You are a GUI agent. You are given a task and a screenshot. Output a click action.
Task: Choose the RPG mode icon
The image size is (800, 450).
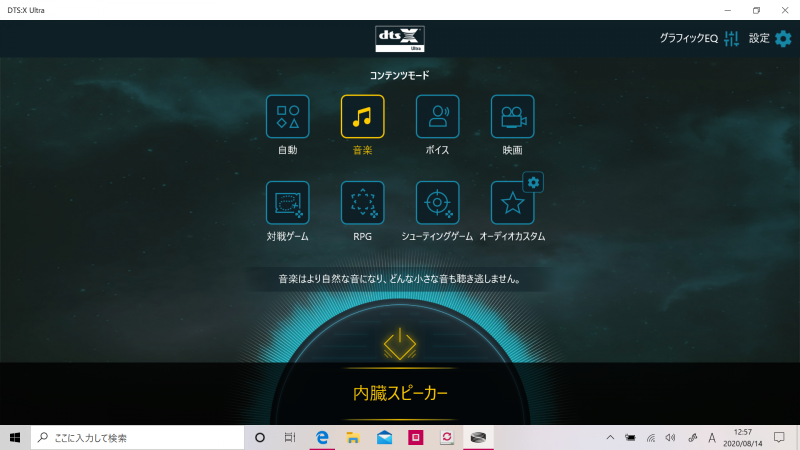point(362,203)
